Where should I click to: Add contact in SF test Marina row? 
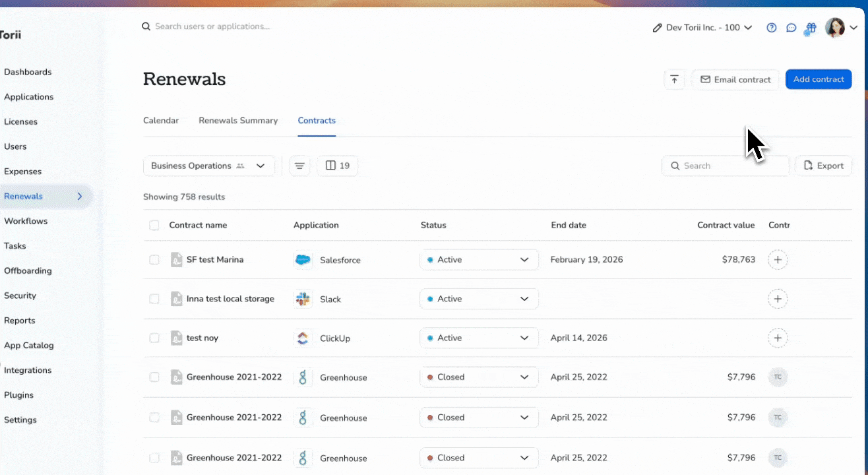tap(778, 260)
